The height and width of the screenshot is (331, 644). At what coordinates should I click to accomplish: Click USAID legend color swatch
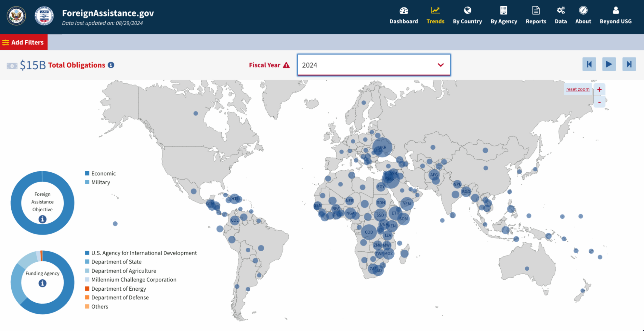(87, 253)
